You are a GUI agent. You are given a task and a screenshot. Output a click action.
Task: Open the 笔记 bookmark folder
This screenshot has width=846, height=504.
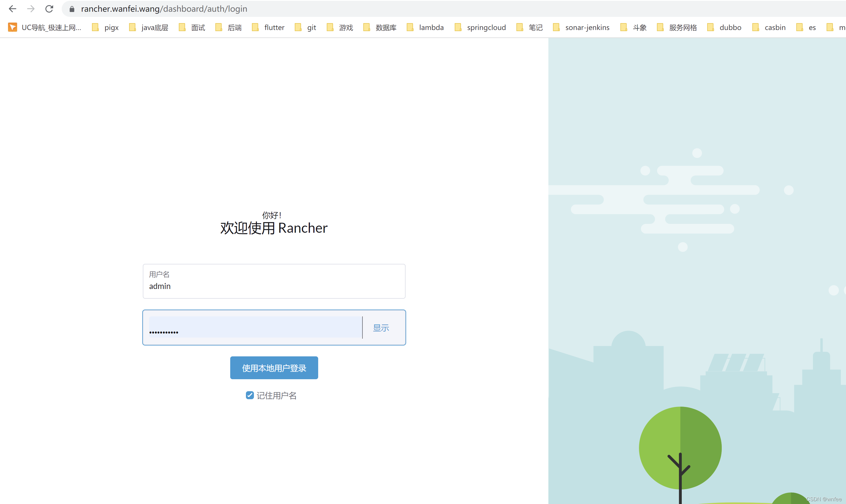click(530, 27)
